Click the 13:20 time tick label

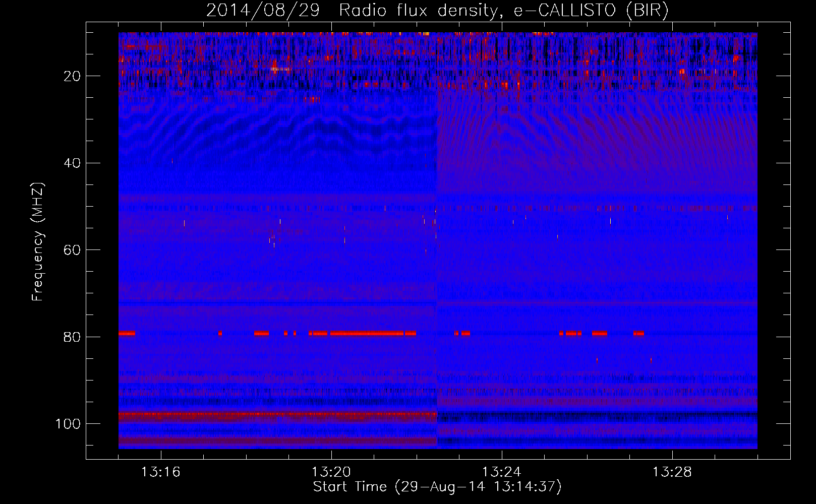(x=331, y=472)
